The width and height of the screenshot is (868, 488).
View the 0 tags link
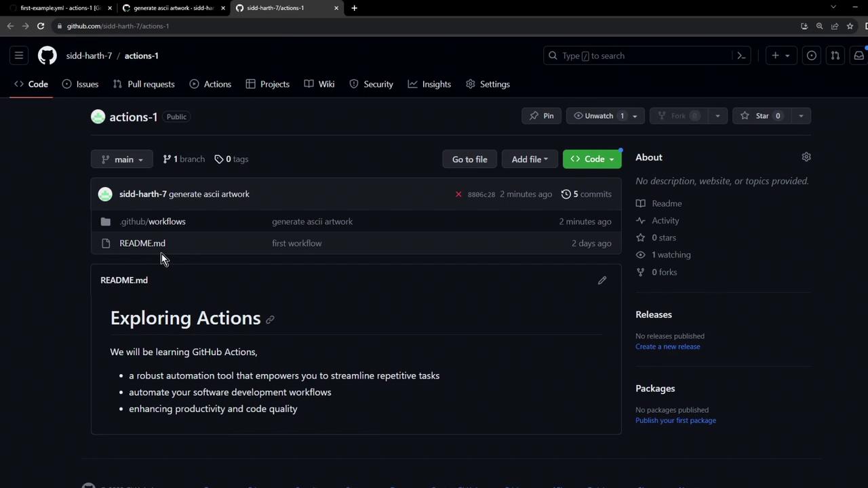pyautogui.click(x=231, y=159)
